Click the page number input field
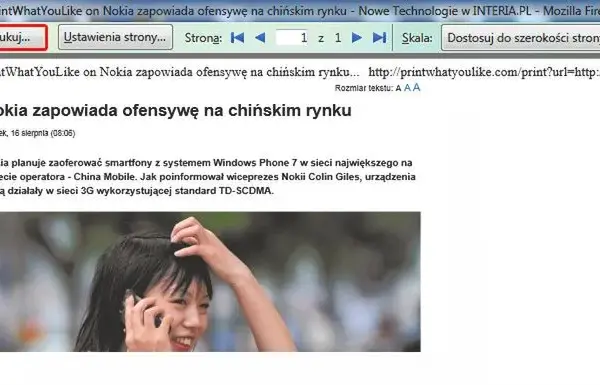This screenshot has height=385, width=600. pyautogui.click(x=292, y=38)
